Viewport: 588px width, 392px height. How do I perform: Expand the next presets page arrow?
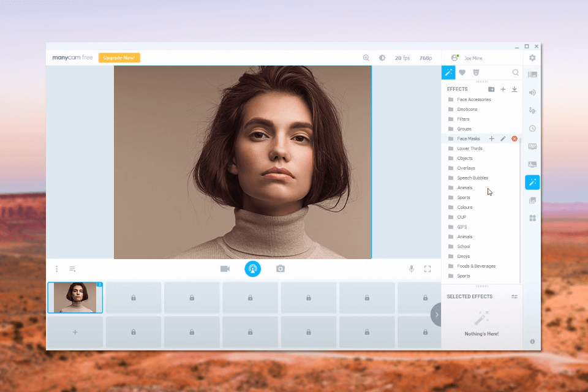(436, 314)
